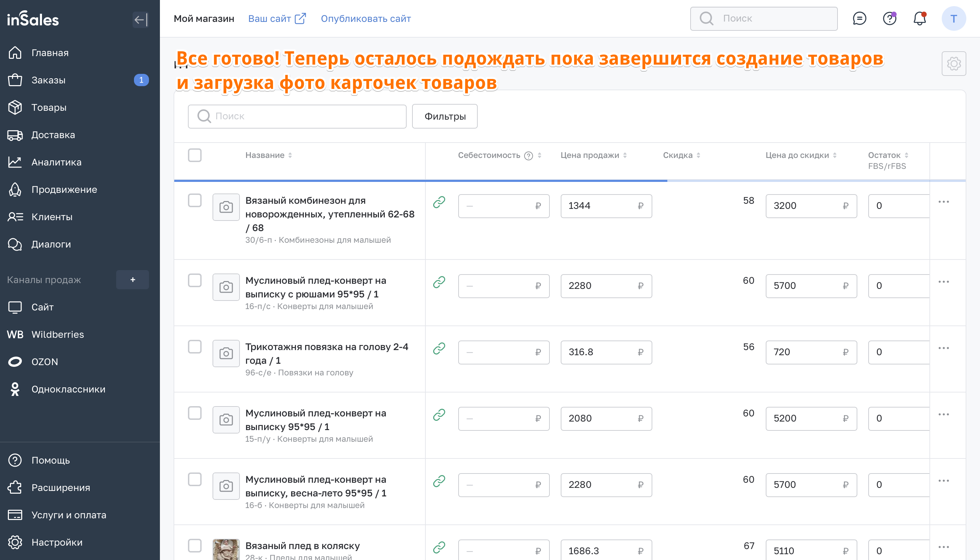Toggle the select-all checkbox in table header
This screenshot has width=980, height=560.
(195, 155)
